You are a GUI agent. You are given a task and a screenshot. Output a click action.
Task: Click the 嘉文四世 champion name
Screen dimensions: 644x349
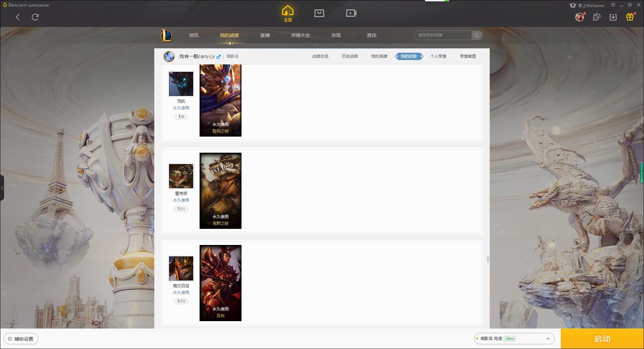pos(181,286)
